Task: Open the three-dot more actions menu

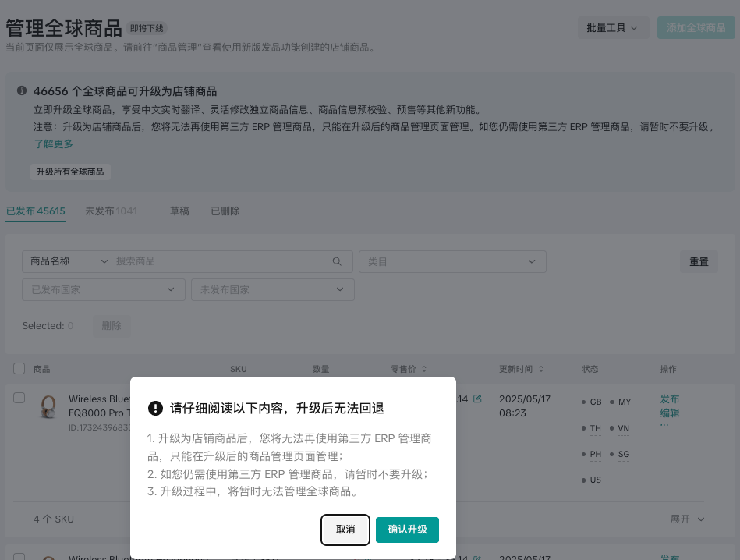Action: tap(664, 426)
